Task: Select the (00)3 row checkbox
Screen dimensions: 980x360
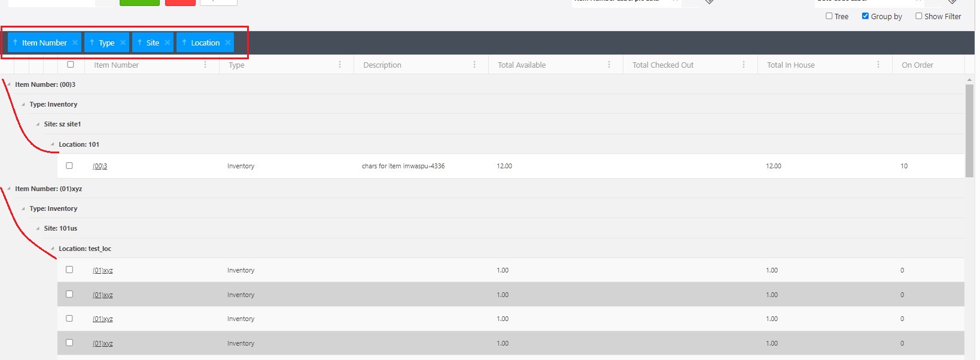Action: point(69,165)
